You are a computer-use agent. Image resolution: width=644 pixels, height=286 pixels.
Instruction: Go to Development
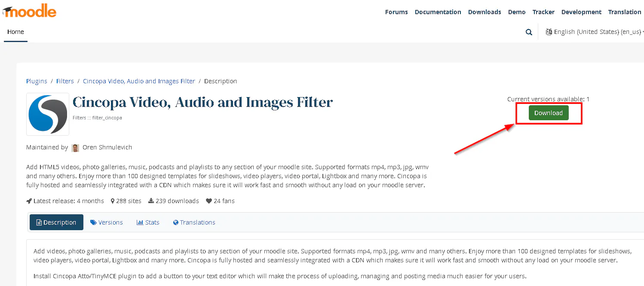click(x=581, y=12)
